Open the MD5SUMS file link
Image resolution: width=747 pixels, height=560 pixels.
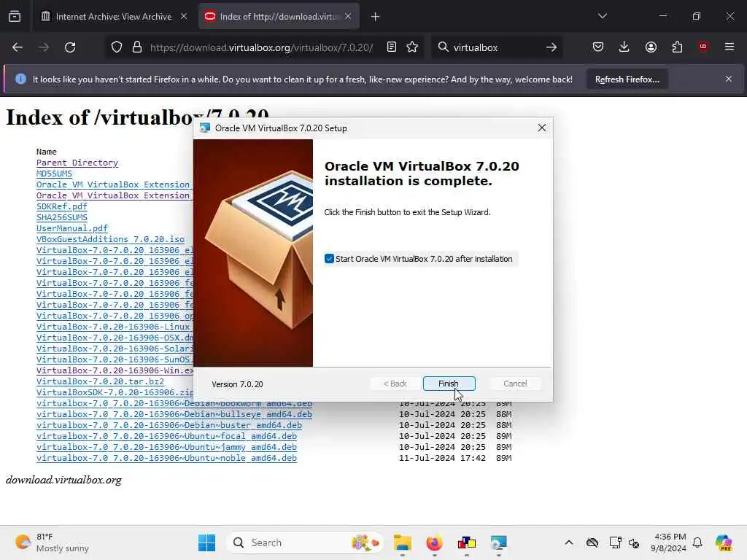(54, 174)
